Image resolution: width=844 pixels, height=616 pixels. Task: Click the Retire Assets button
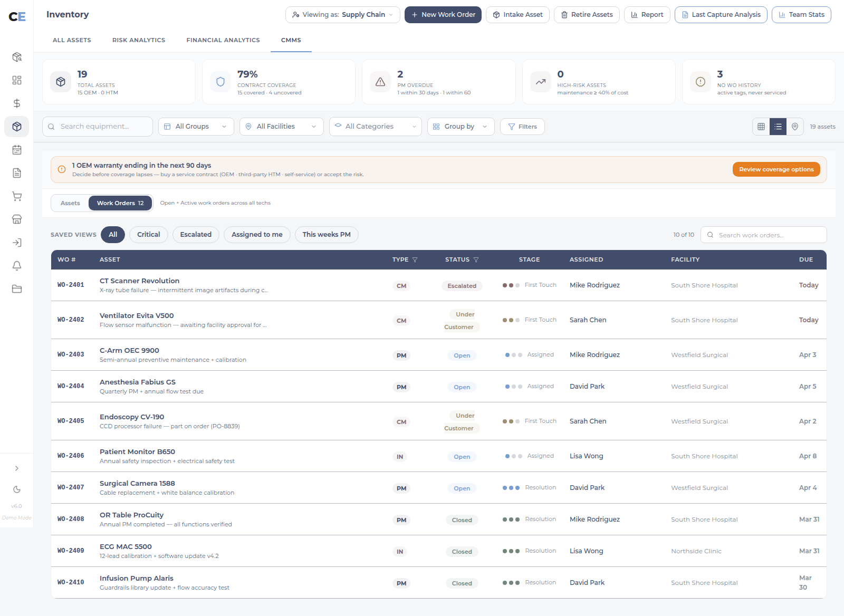click(587, 15)
